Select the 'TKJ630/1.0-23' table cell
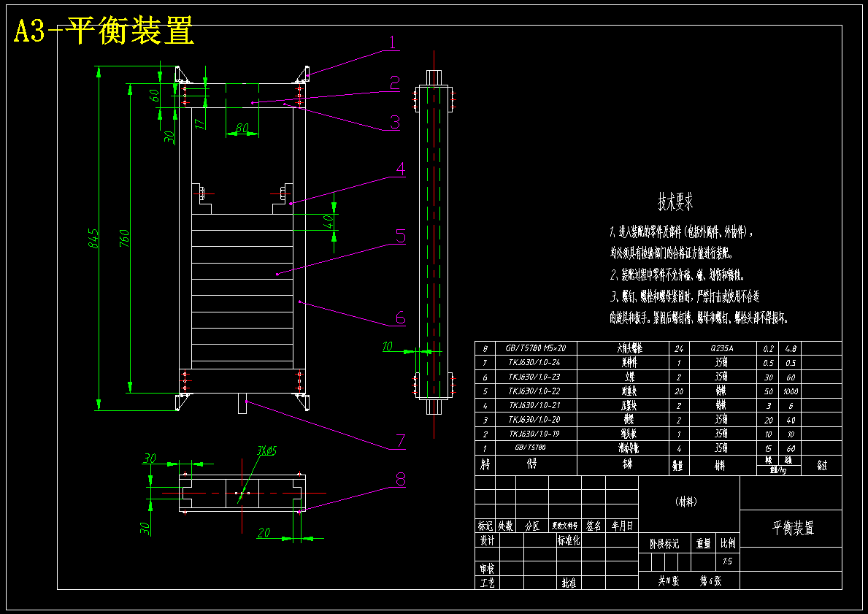 [x=534, y=377]
